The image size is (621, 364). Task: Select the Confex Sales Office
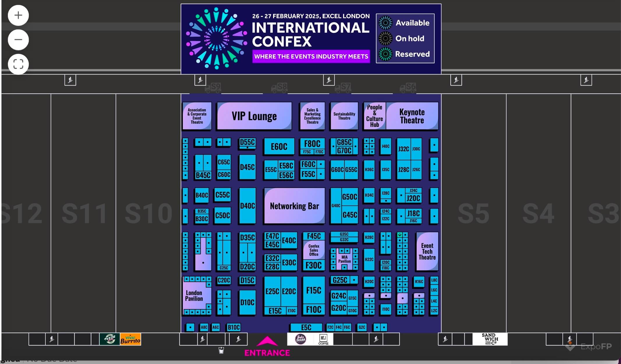[x=314, y=250]
